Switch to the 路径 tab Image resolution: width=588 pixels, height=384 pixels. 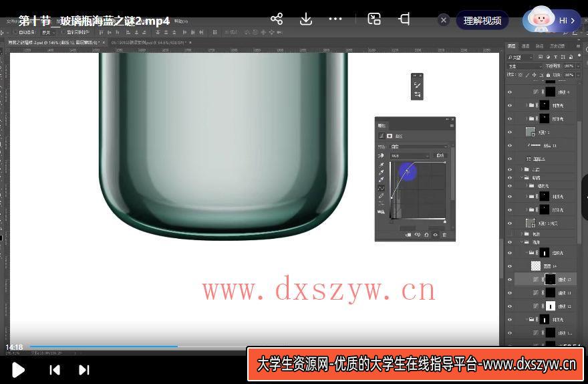coord(539,46)
